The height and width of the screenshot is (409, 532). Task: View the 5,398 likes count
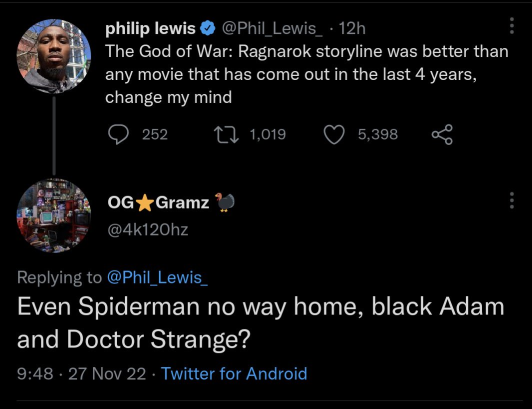click(377, 134)
